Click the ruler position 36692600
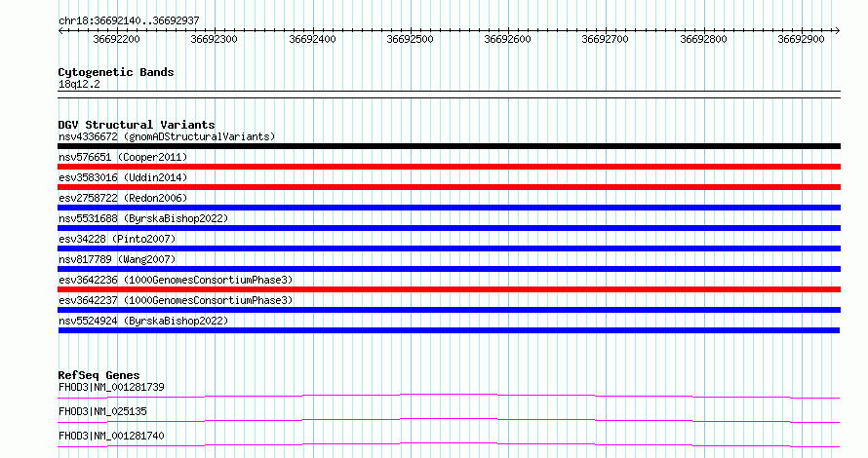Viewport: 868px width, 458px height. click(x=507, y=39)
